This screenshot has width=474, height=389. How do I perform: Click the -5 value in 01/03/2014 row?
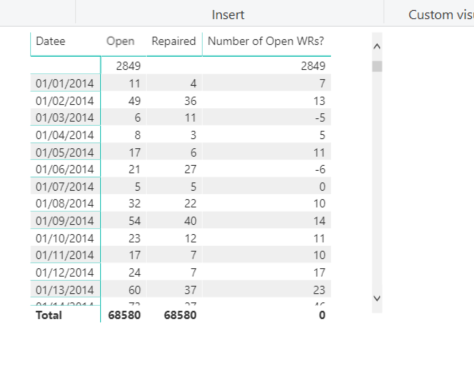click(x=320, y=118)
